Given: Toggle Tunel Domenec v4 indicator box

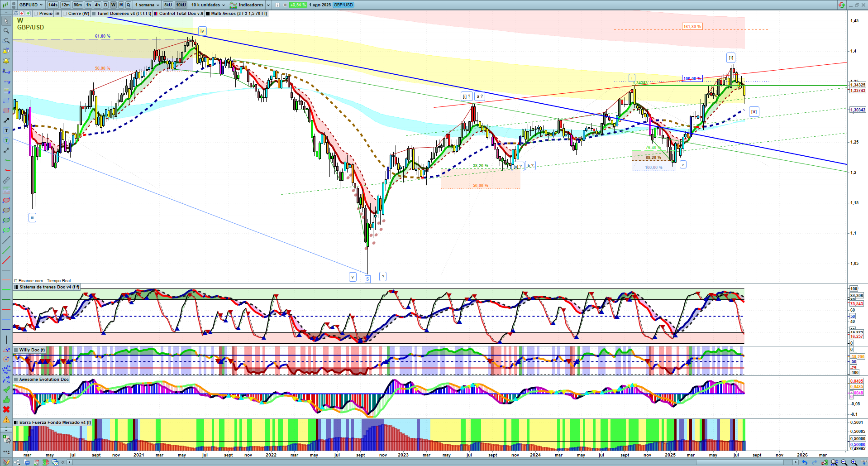Looking at the screenshot, I should [x=94, y=14].
